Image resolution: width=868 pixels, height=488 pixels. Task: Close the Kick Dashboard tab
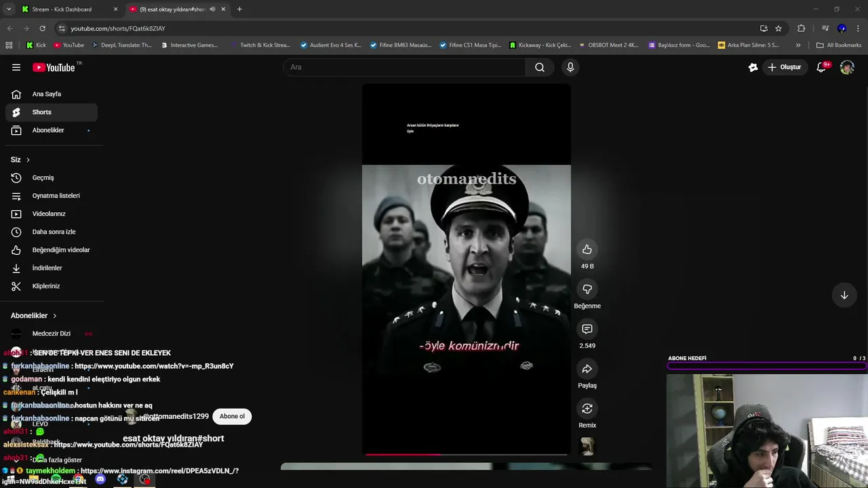point(115,9)
